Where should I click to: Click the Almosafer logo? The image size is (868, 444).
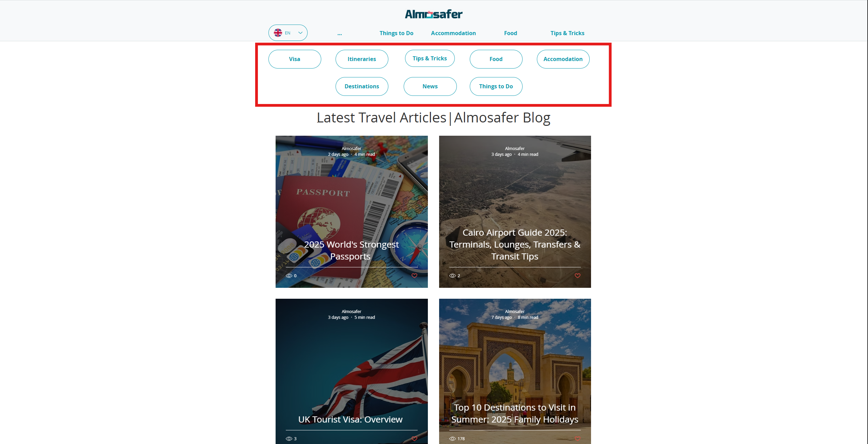[433, 14]
